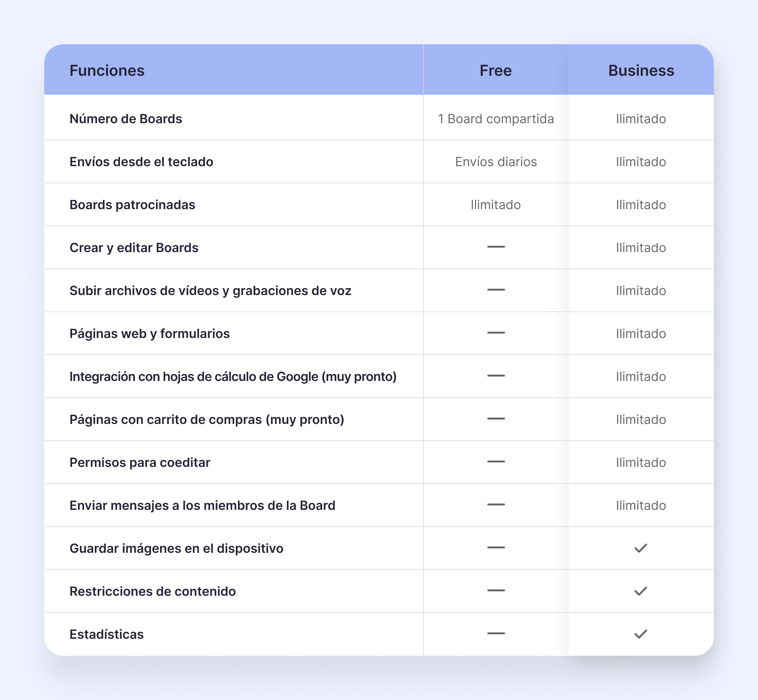Click the Free dash for Guardar imágenes en el dispositivo
The width and height of the screenshot is (758, 700).
tap(496, 548)
